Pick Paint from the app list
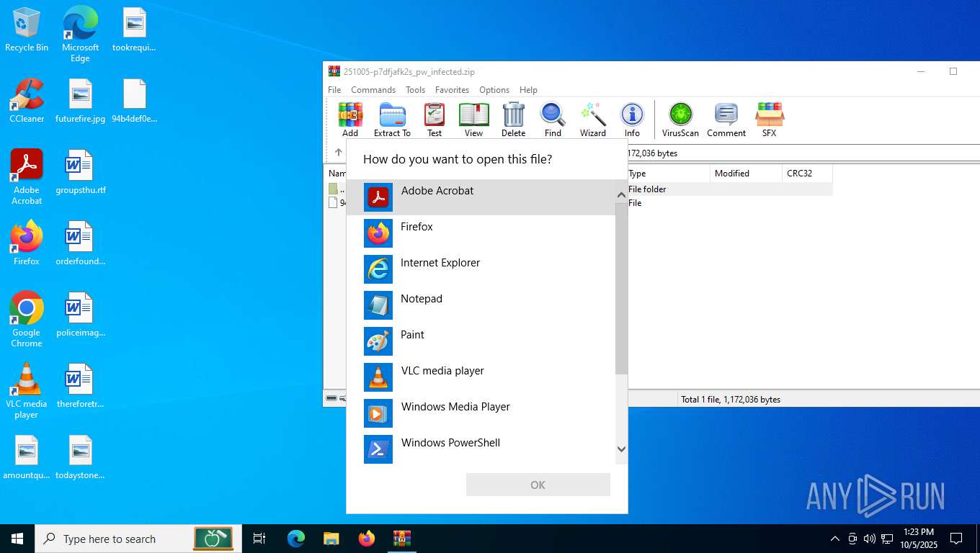980x553 pixels. tap(481, 341)
